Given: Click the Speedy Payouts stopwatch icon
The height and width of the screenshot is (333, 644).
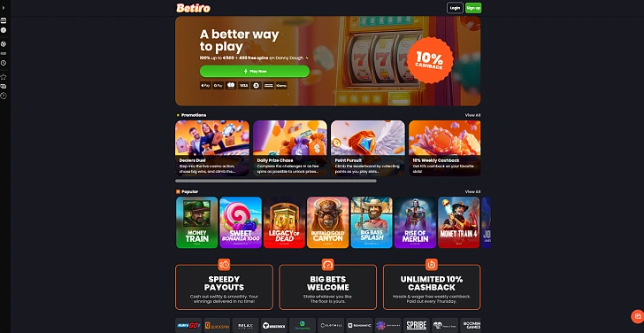Looking at the screenshot, I should tap(225, 265).
